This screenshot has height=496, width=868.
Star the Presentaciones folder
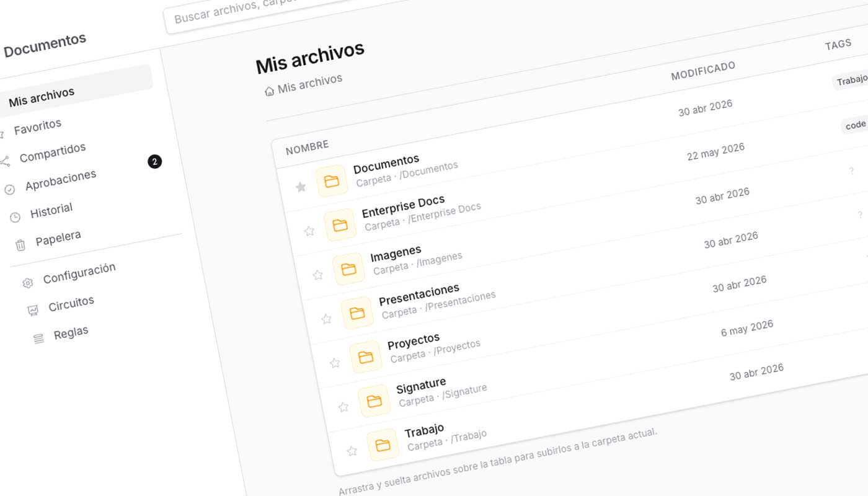coord(326,319)
